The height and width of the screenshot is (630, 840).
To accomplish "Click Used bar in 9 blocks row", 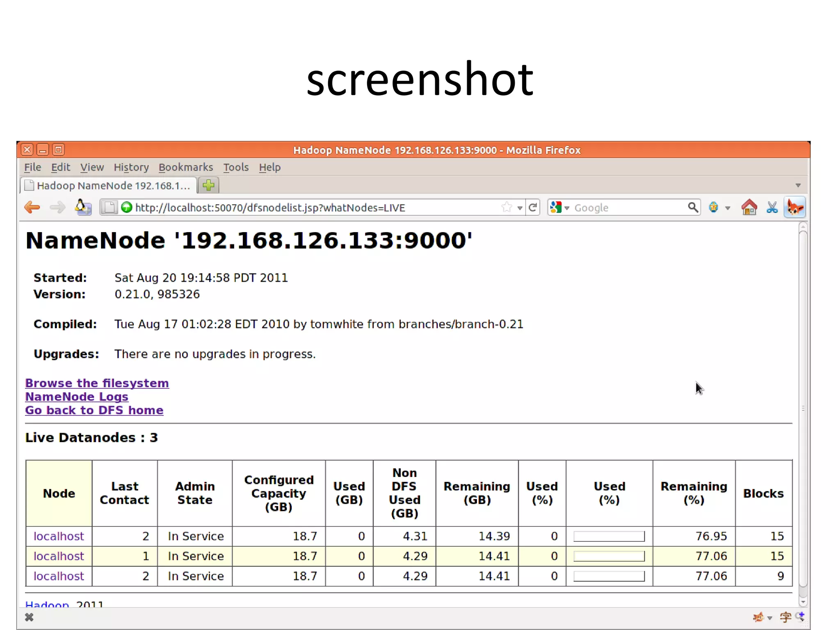I will 609,576.
